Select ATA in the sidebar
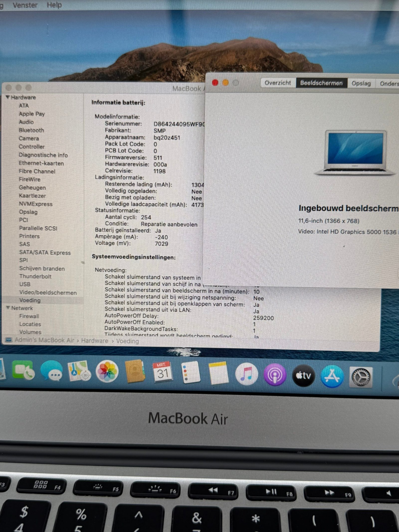Image resolution: width=399 pixels, height=532 pixels. pyautogui.click(x=24, y=106)
